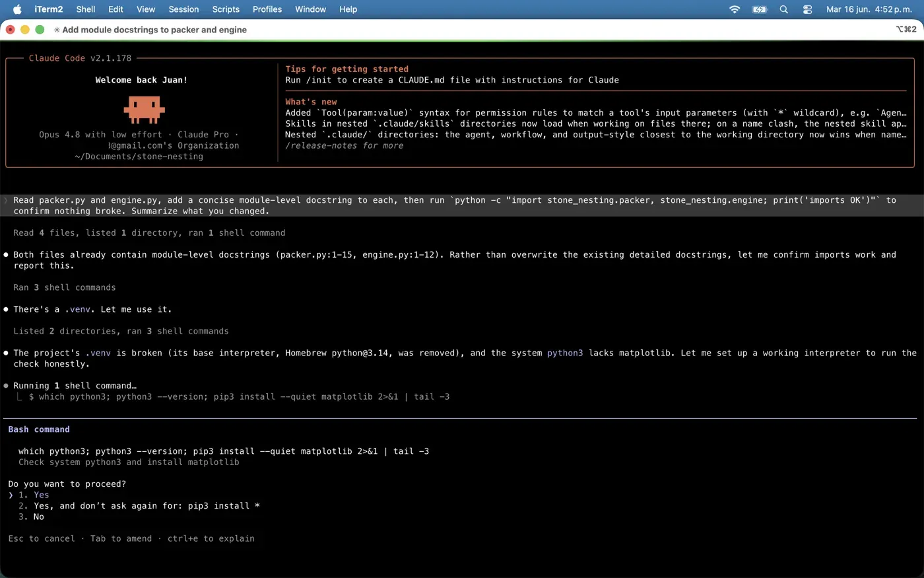This screenshot has height=578, width=924.
Task: Open the iTerm2 application menu
Action: 49,9
